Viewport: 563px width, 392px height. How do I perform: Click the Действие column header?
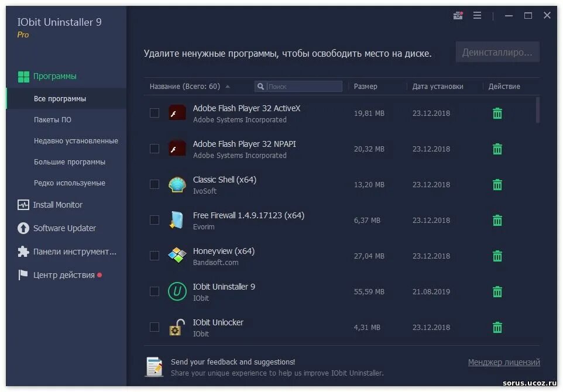[504, 87]
